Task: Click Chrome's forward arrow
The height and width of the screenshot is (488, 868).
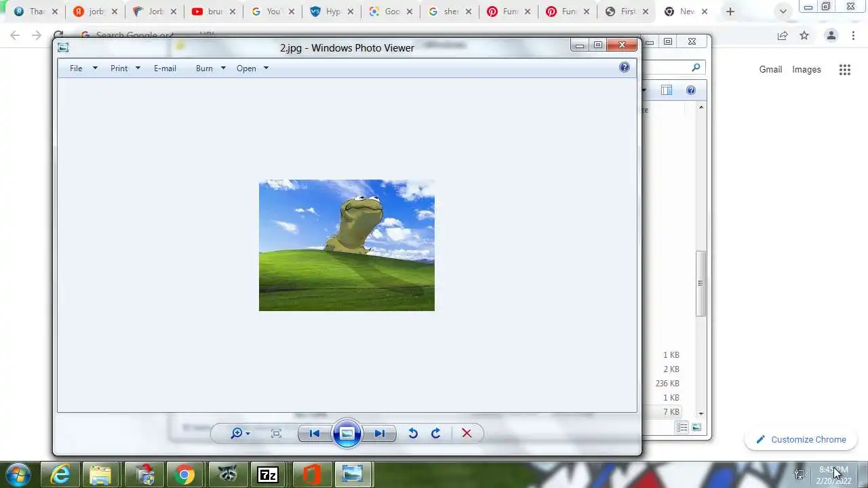Action: (37, 35)
